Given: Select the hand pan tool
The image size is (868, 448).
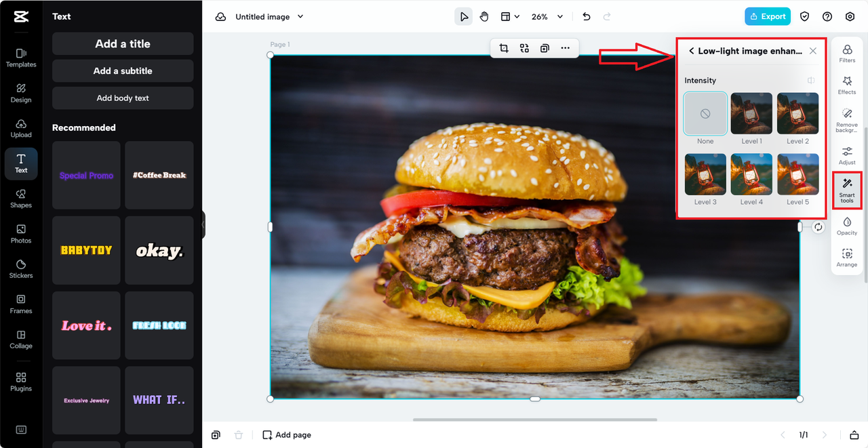Looking at the screenshot, I should click(x=484, y=17).
